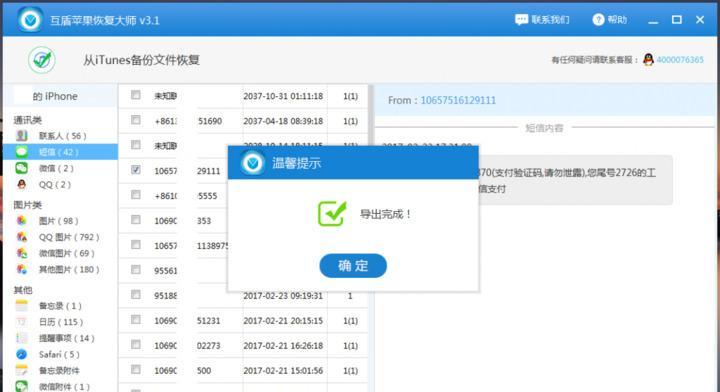The width and height of the screenshot is (720, 392).
Task: Tick the checkbox for the +861 51690 row
Action: (135, 120)
